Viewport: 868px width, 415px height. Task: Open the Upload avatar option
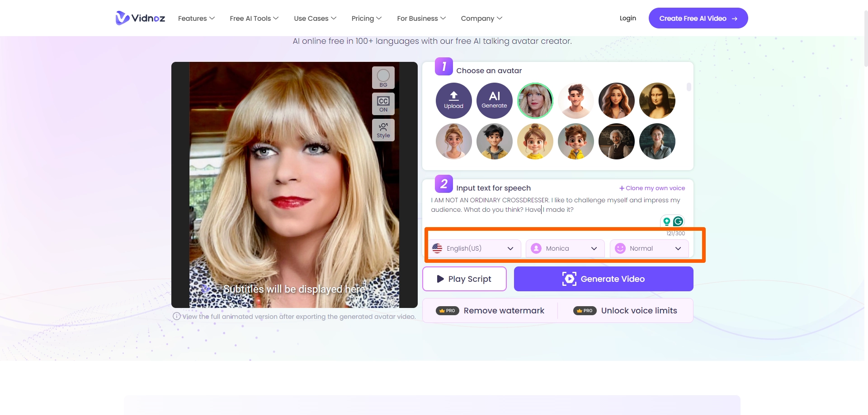pyautogui.click(x=453, y=100)
